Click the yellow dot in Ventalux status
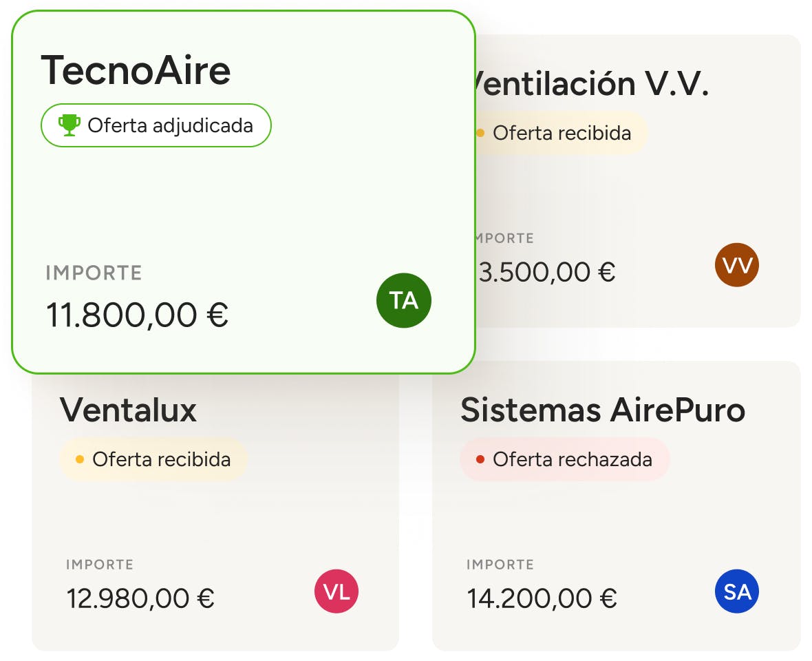Image resolution: width=812 pixels, height=661 pixels. pos(79,459)
